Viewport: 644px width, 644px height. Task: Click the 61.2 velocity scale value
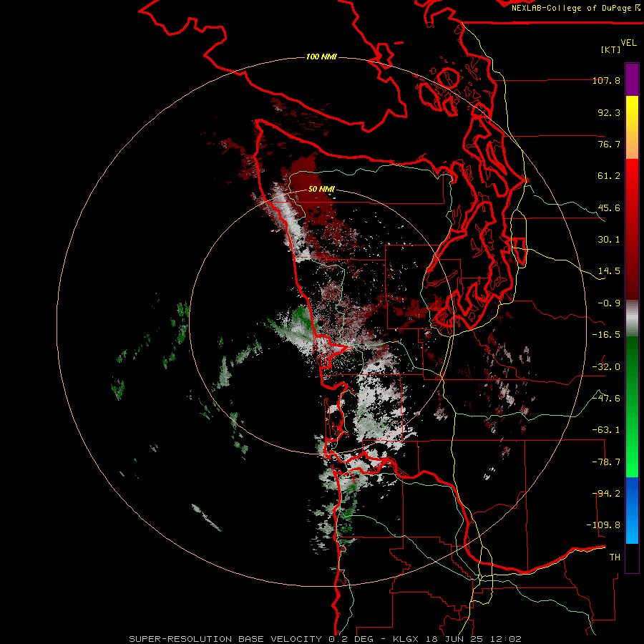coord(609,176)
